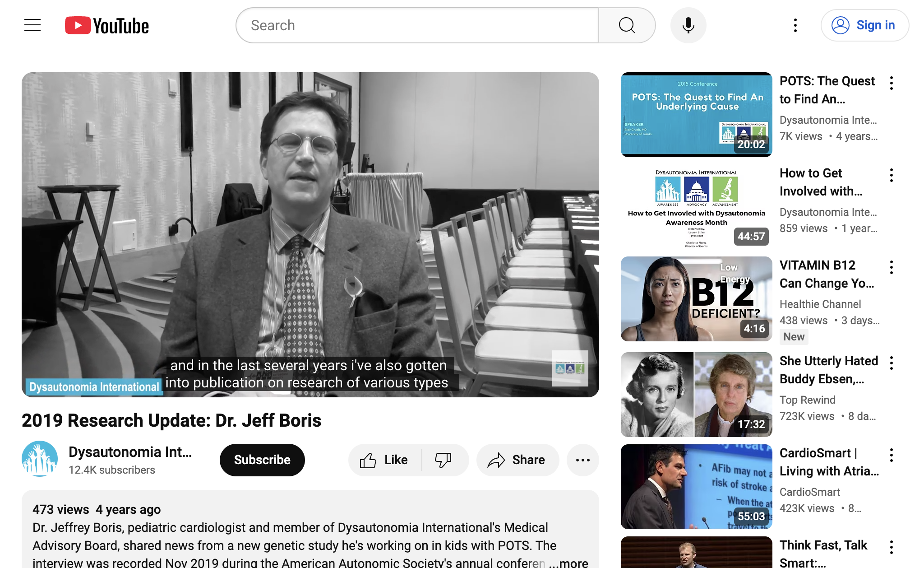The height and width of the screenshot is (568, 924).
Task: Open options for How to Get Involved video
Action: click(892, 175)
